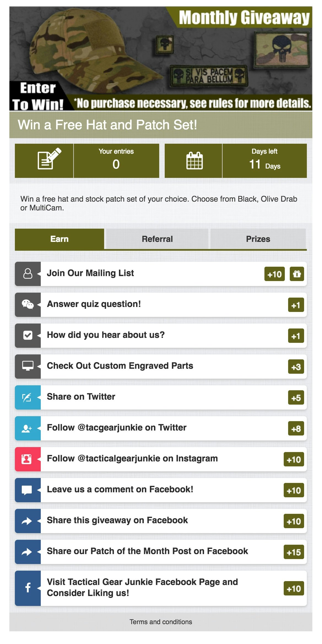Viewport: 322px width, 644px height.
Task: Expand Share this giveaway on Facebook entry
Action: pyautogui.click(x=117, y=520)
